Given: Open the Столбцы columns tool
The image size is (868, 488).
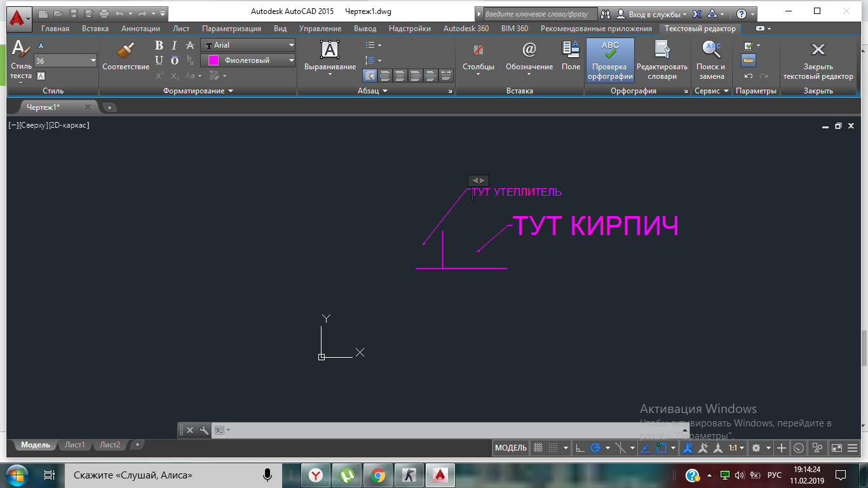Looking at the screenshot, I should click(478, 57).
